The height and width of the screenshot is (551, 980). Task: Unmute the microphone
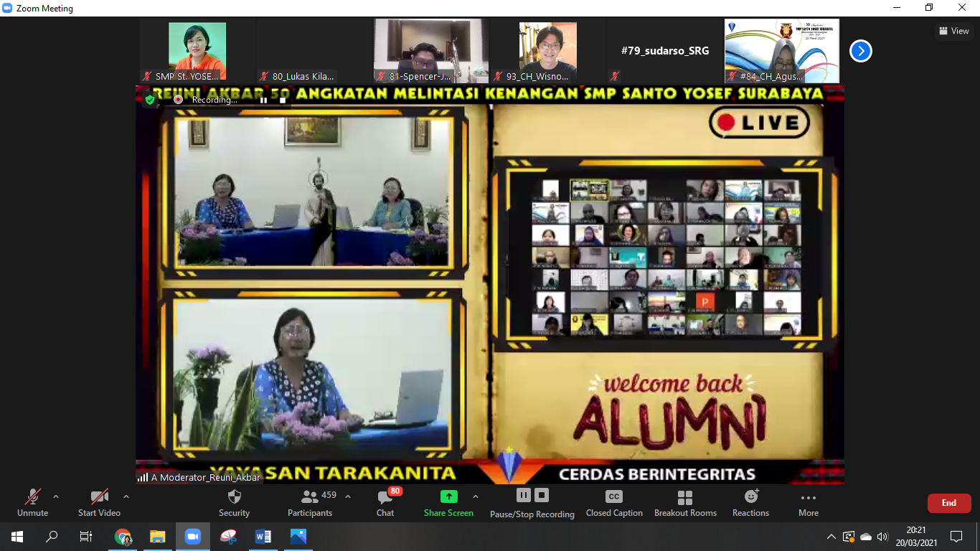coord(32,503)
